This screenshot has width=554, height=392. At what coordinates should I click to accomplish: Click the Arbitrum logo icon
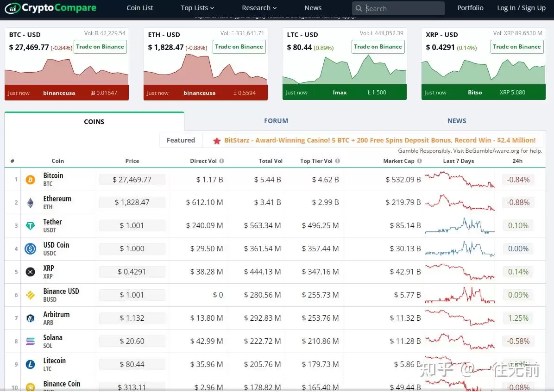click(x=30, y=318)
